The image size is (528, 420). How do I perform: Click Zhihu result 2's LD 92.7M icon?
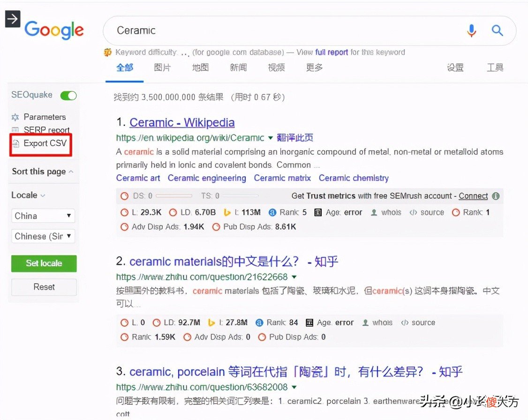pos(157,323)
